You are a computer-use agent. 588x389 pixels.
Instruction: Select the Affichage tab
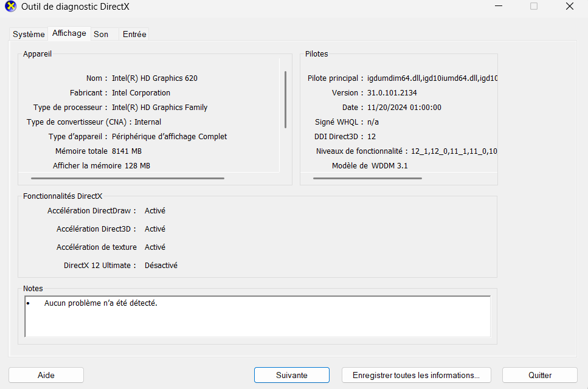(x=69, y=33)
